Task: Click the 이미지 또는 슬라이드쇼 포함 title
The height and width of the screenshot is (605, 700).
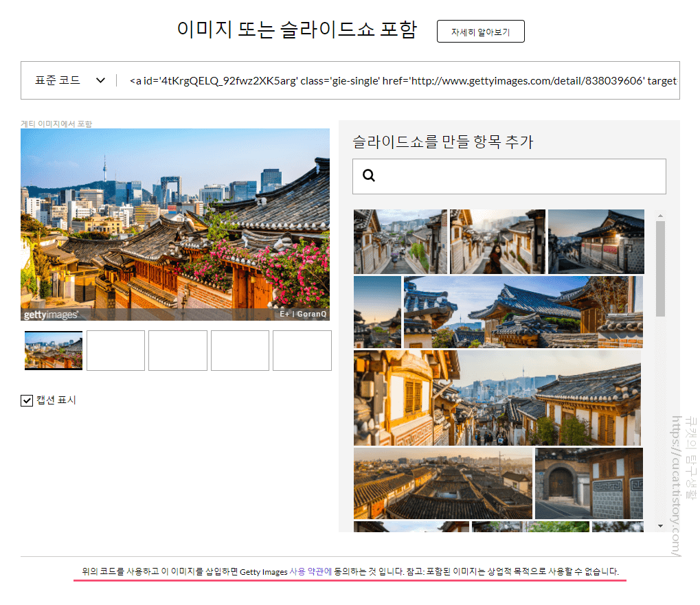Action: [297, 30]
